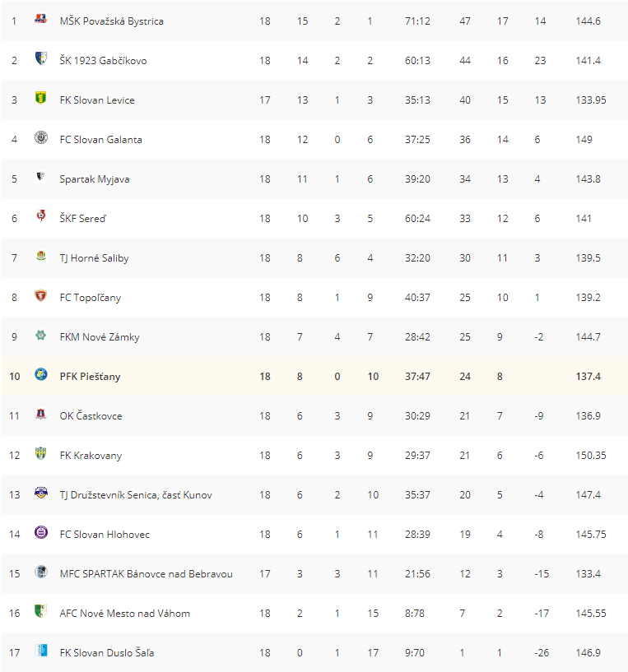
Task: Click the highlighted PFK Piešťany row score 37:47
Action: point(417,376)
